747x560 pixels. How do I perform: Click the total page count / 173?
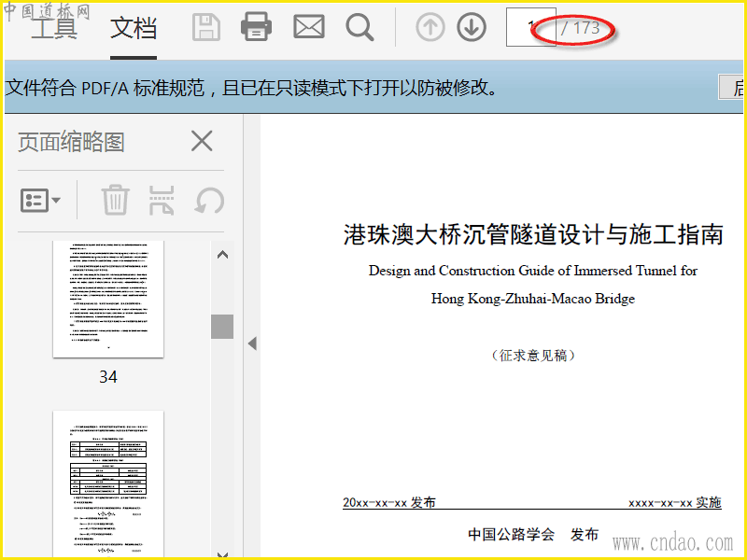pyautogui.click(x=580, y=28)
